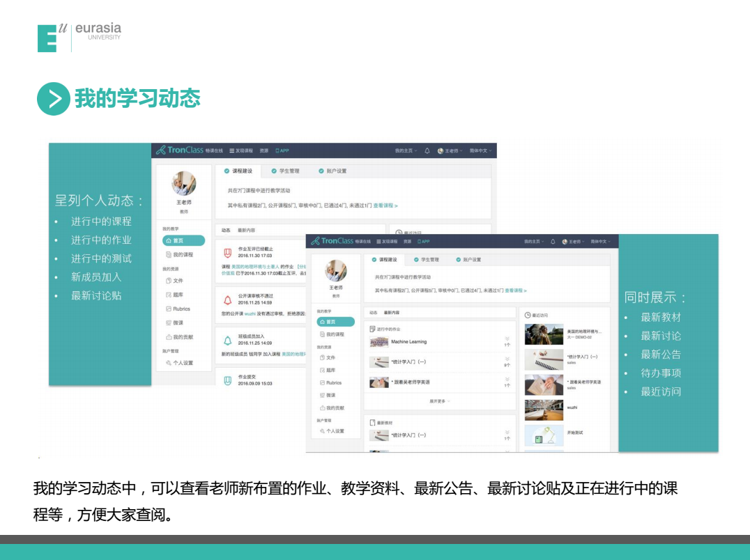This screenshot has width=750, height=560.
Task: Click the 进行中的作业 section icon
Action: click(372, 329)
